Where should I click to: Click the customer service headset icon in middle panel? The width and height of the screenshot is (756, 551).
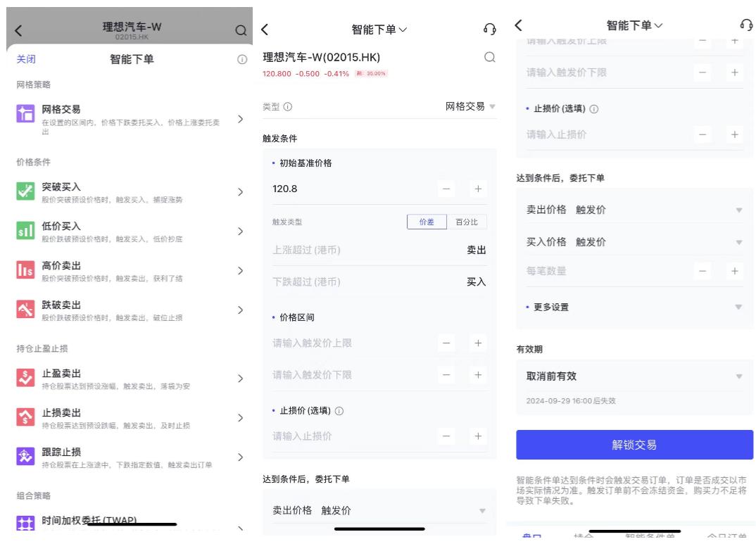pyautogui.click(x=489, y=30)
